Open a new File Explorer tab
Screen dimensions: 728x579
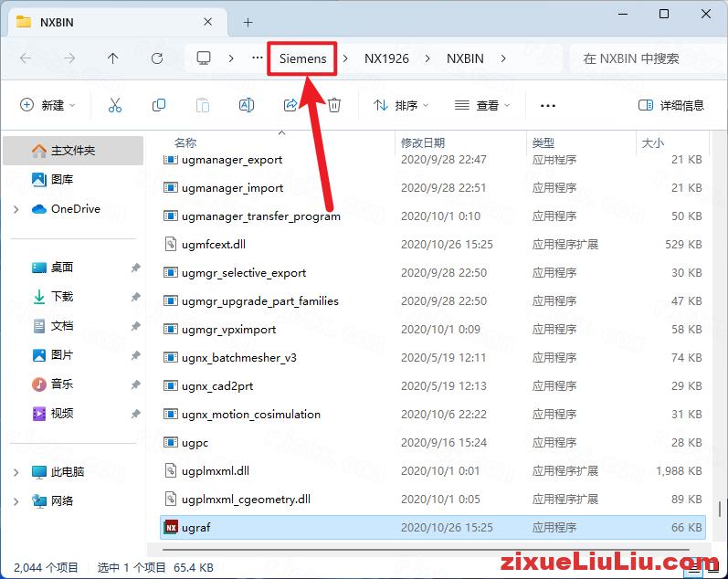[x=248, y=22]
